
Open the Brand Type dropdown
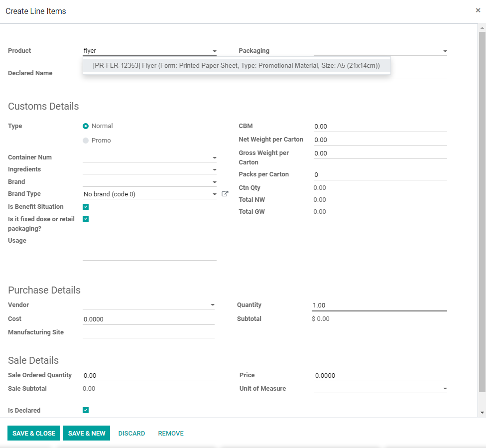(214, 194)
